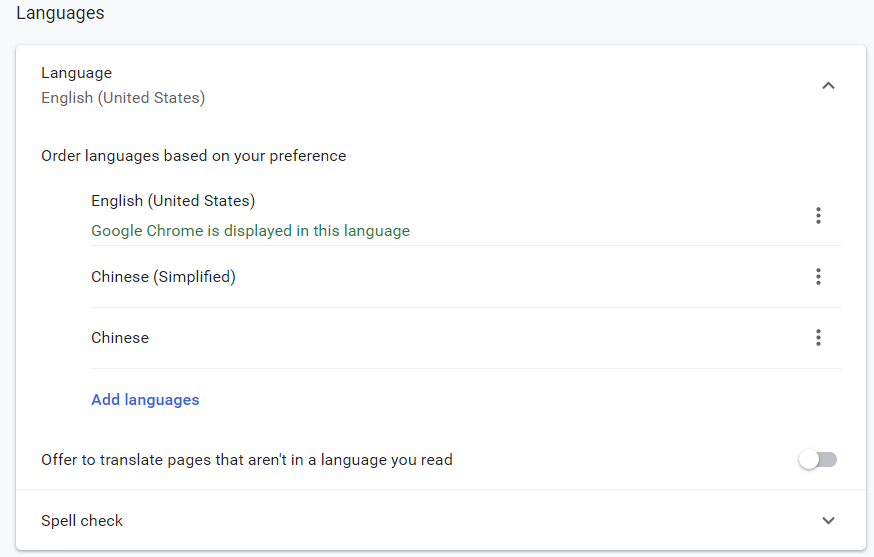Image resolution: width=874 pixels, height=557 pixels.
Task: Toggle offer to translate pages switch
Action: [x=817, y=460]
